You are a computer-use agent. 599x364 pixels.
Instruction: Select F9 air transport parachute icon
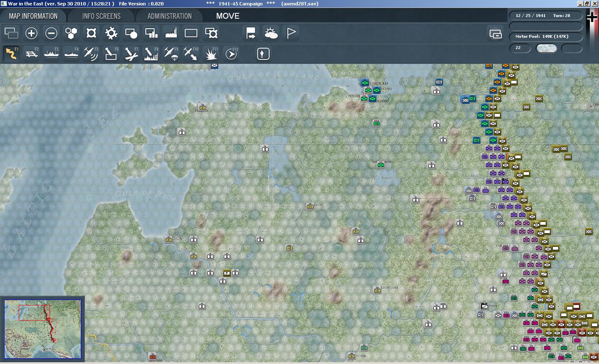(171, 54)
